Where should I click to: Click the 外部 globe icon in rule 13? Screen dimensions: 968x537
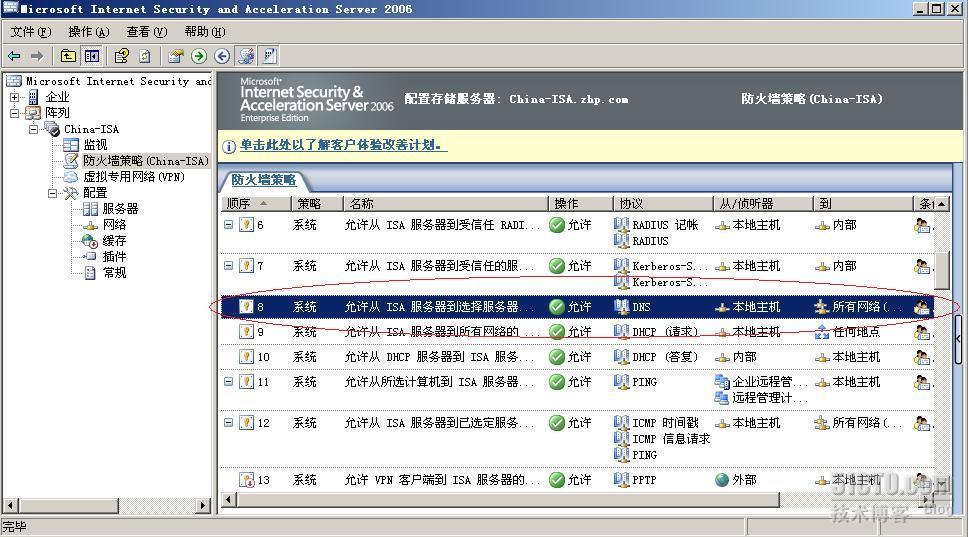click(722, 480)
